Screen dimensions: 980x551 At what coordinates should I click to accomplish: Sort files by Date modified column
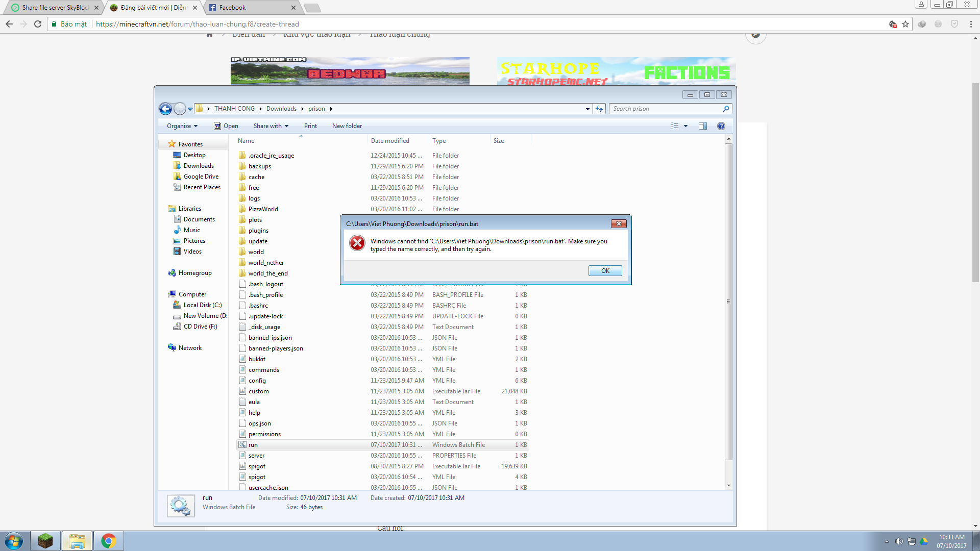point(390,141)
